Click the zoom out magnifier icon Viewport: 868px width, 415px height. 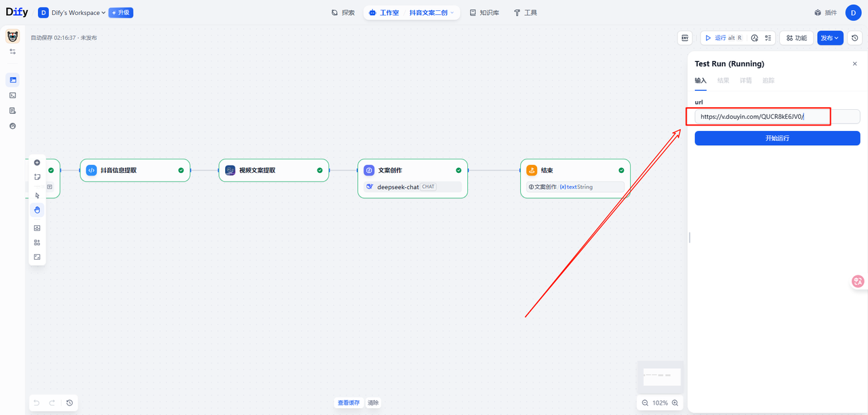645,403
